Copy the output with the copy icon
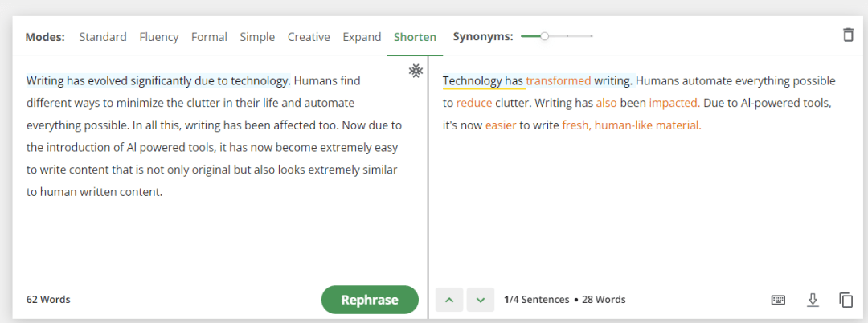The width and height of the screenshot is (868, 323). 845,300
